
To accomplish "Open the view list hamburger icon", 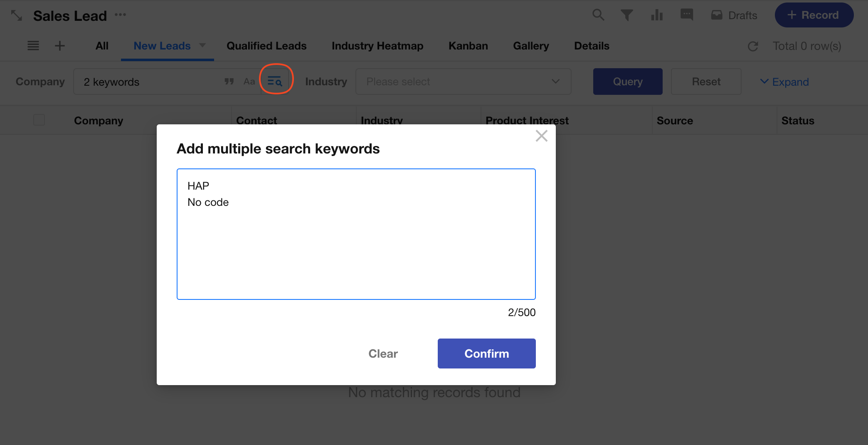I will [x=33, y=46].
